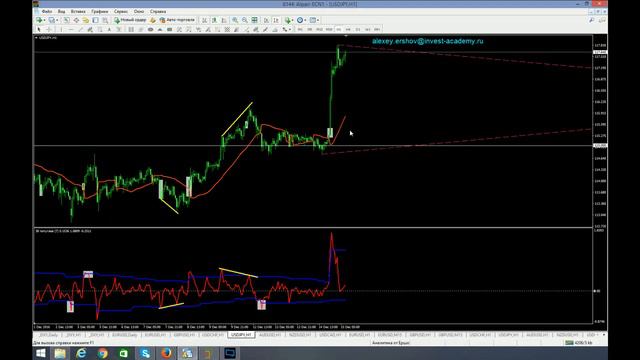
Task: Select the active USDJPY,H1 chart tab
Action: [x=241, y=335]
